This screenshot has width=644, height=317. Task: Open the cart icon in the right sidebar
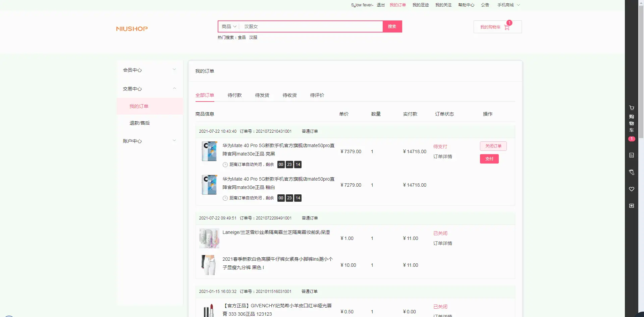click(x=631, y=108)
